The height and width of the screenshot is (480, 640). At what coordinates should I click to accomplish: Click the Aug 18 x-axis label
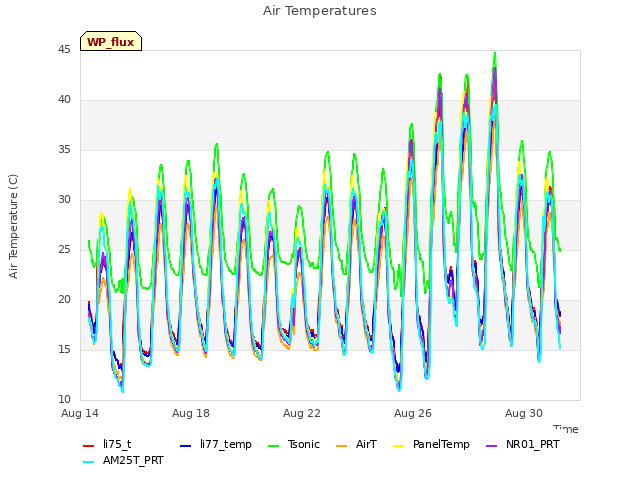191,413
